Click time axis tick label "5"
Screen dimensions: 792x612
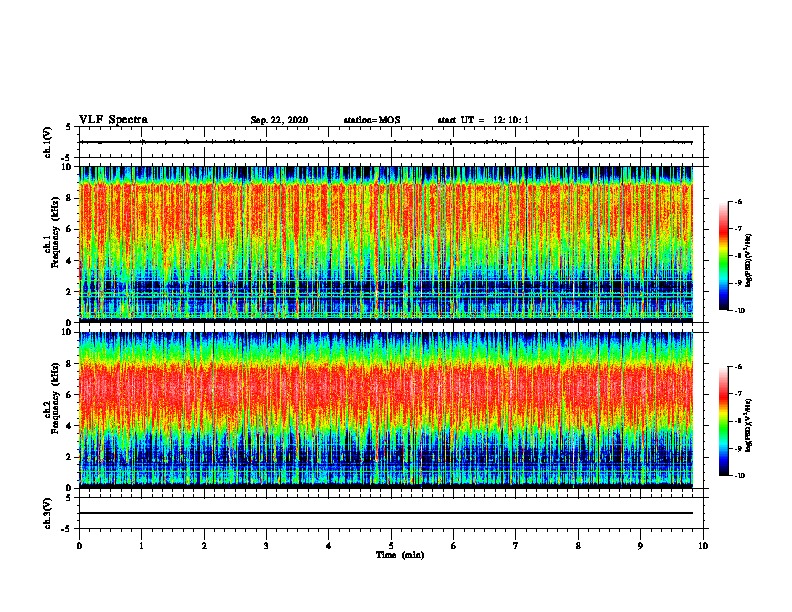coord(391,546)
